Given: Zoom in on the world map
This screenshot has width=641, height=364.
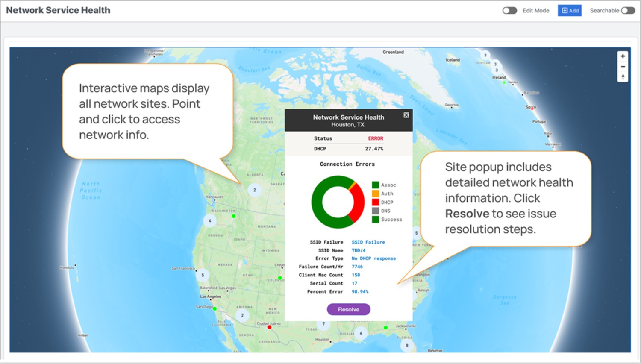Looking at the screenshot, I should tap(623, 56).
